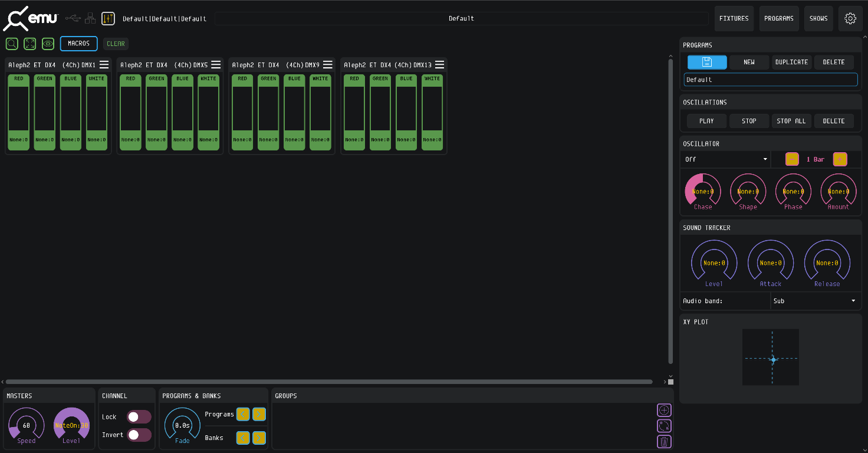Click the XY plot crosshair pad
Image resolution: width=868 pixels, height=453 pixels.
tap(771, 357)
